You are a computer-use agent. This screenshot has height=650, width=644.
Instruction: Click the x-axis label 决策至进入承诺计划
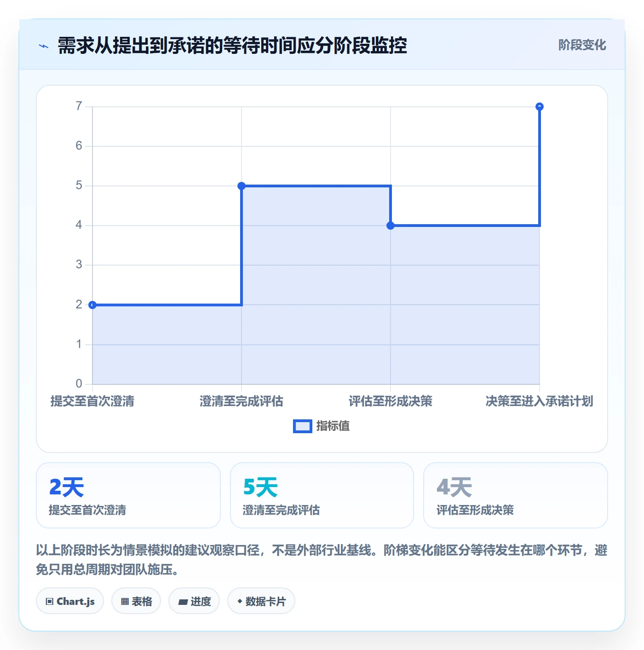coord(540,401)
